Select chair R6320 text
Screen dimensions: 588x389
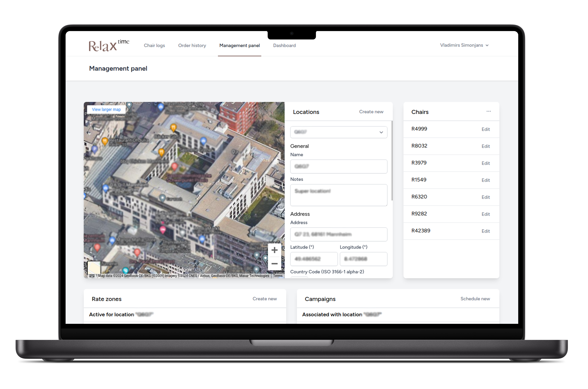point(419,197)
